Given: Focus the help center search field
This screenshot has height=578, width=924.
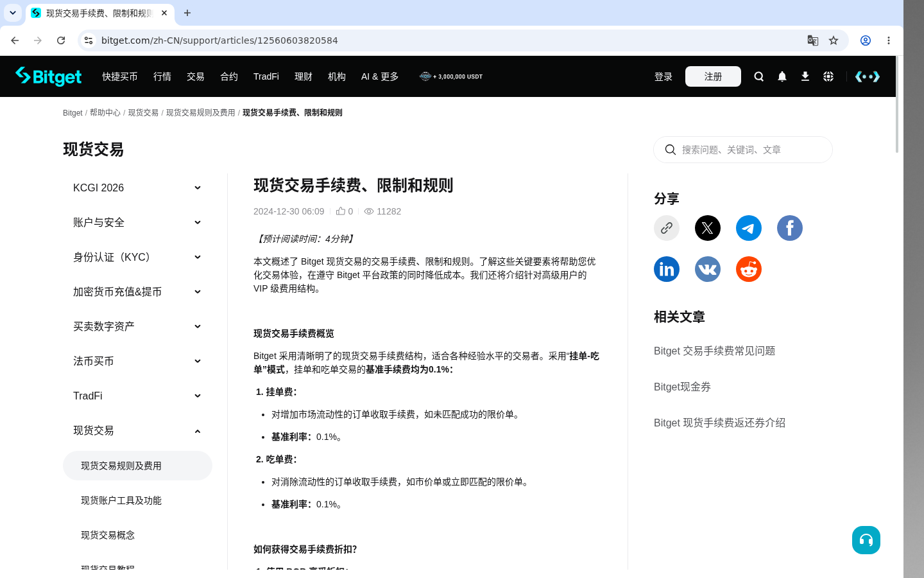Looking at the screenshot, I should coord(743,150).
